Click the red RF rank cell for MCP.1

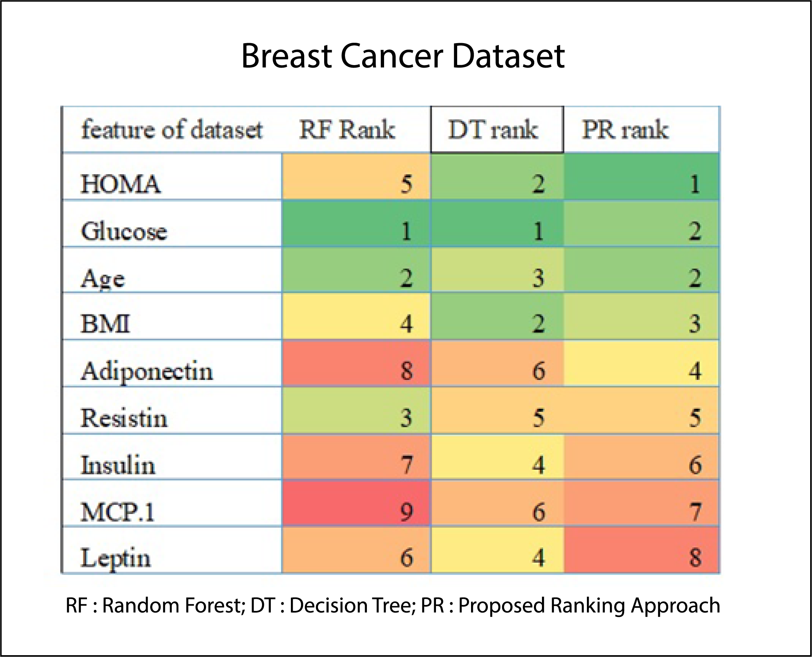pyautogui.click(x=356, y=503)
